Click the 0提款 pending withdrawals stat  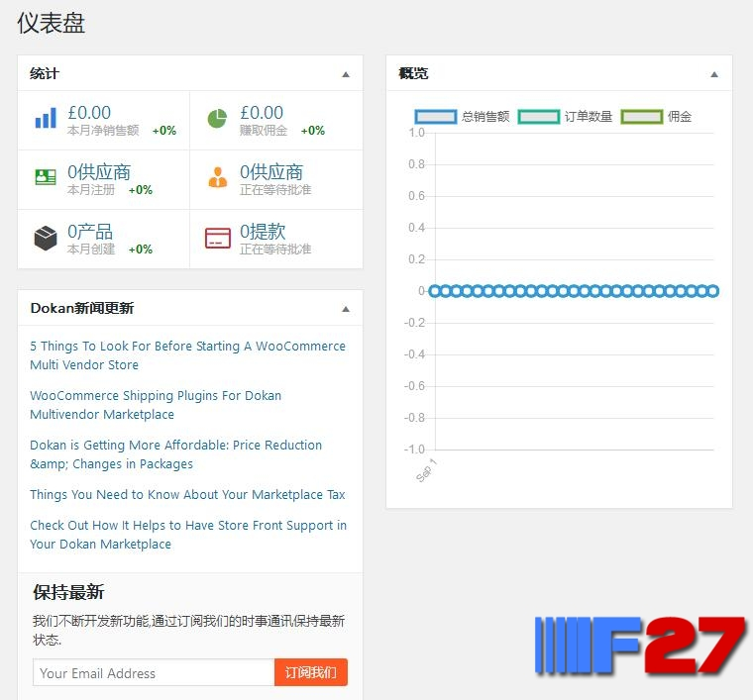coord(263,232)
